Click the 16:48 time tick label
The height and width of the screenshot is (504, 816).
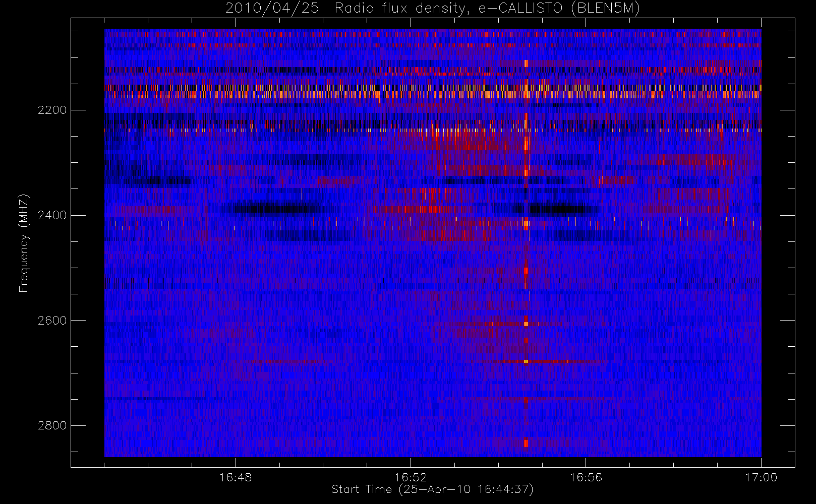[236, 477]
